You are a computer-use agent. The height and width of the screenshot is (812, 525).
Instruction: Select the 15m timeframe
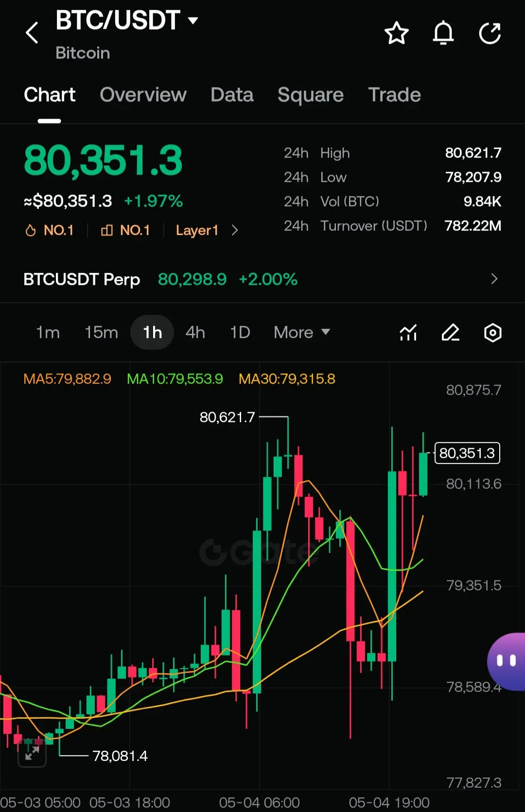click(101, 332)
